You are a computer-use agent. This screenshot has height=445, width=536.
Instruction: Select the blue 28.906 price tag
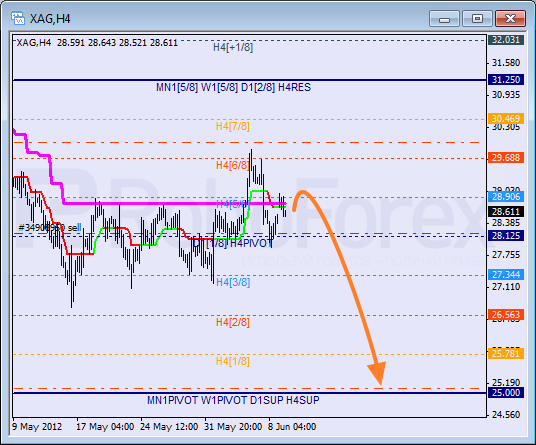click(506, 197)
